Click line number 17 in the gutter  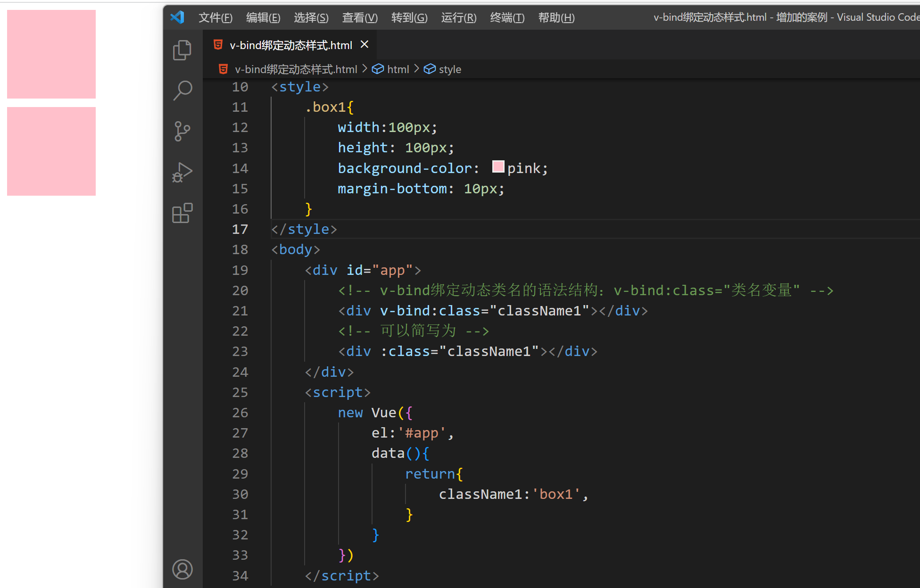pos(240,229)
